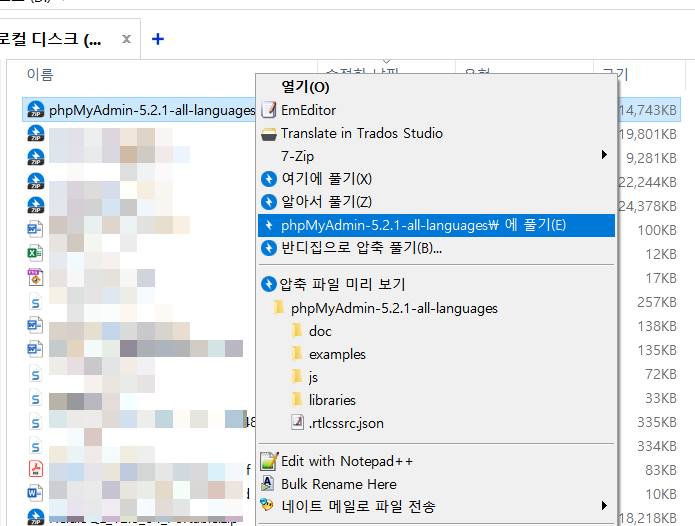Screen dimensions: 695x526
Task: Select phpMyAdmin-5.2.1-all-languages file name in list
Action: click(x=152, y=110)
